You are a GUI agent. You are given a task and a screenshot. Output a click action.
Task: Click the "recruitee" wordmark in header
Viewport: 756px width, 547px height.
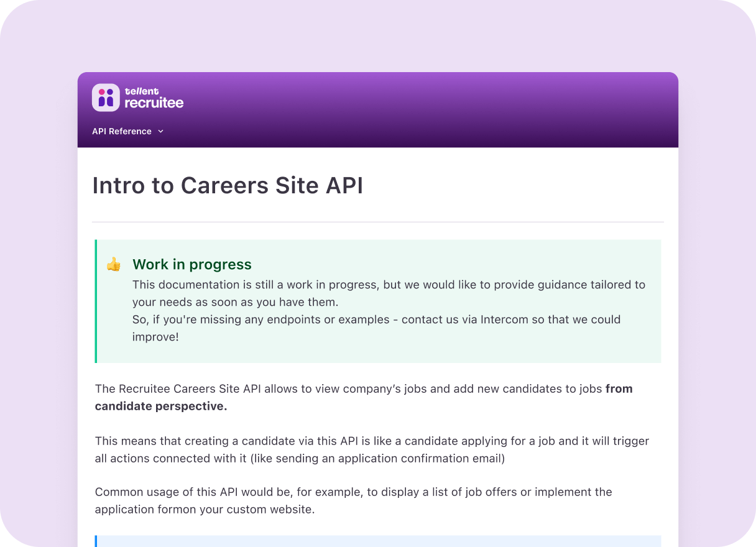point(154,103)
